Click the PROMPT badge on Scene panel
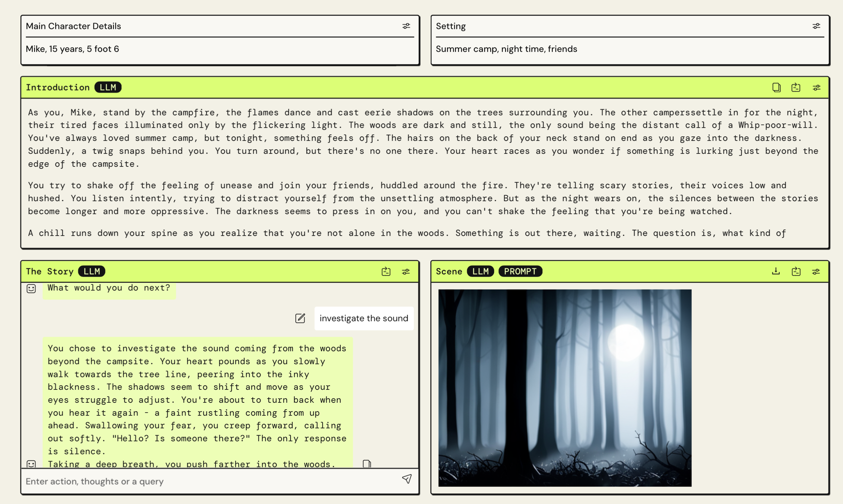Viewport: 843px width, 504px height. click(520, 271)
